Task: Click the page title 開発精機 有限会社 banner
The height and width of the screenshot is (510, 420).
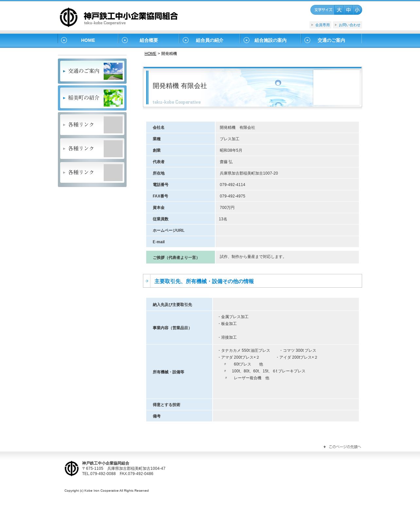Action: pyautogui.click(x=253, y=87)
